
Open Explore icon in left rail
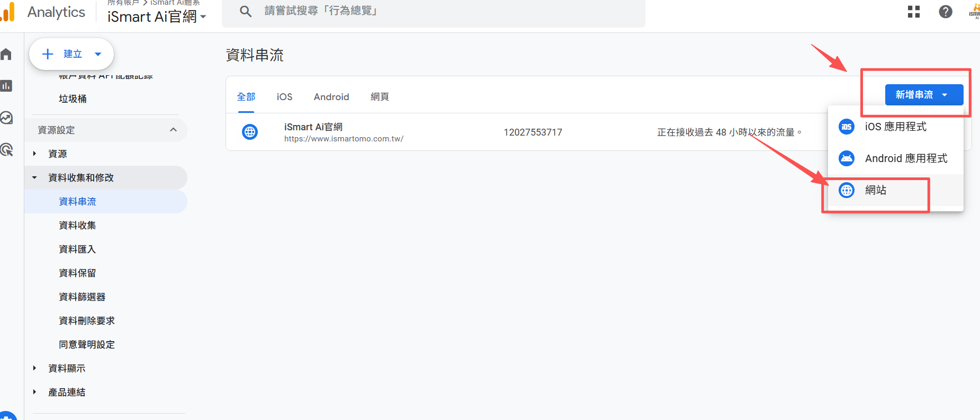[6, 118]
